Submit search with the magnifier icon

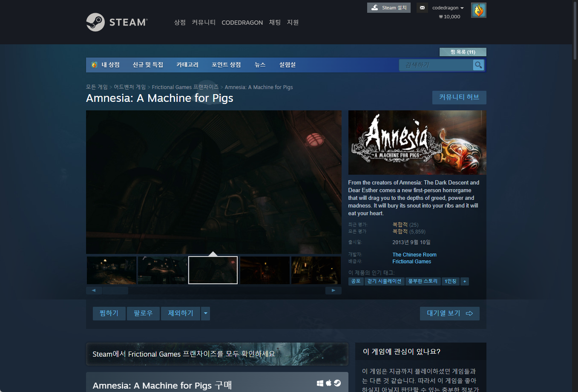point(478,65)
